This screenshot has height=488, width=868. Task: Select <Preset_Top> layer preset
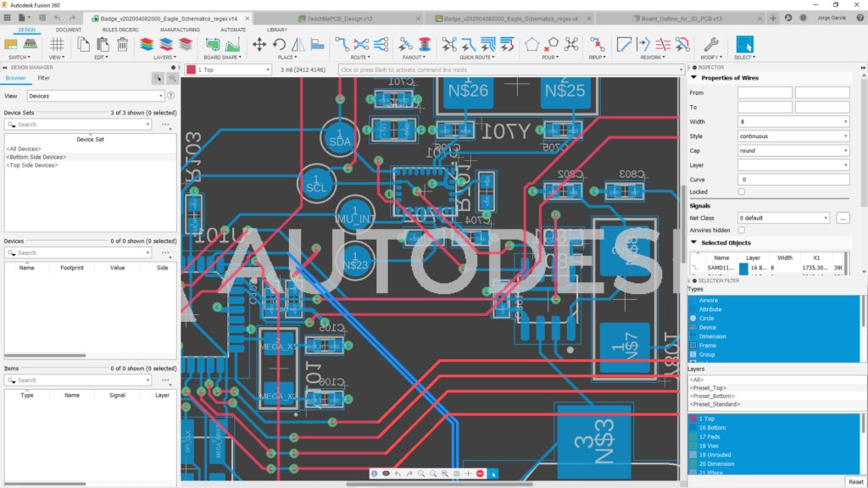[x=708, y=388]
